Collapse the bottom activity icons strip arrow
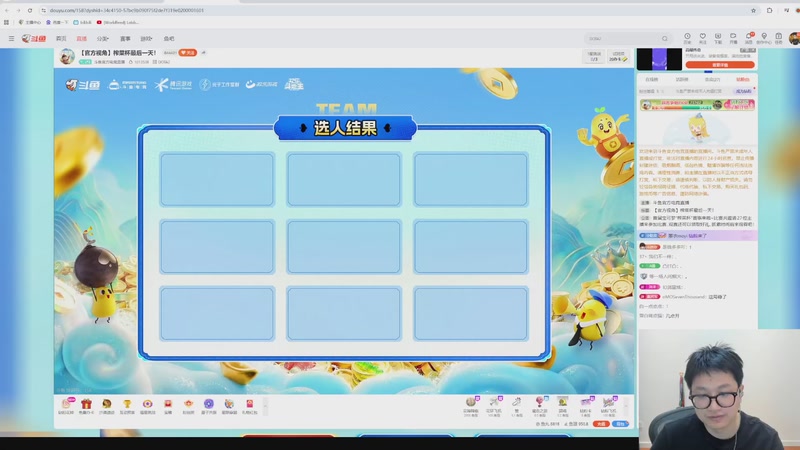This screenshot has height=450, width=800. 265,406
